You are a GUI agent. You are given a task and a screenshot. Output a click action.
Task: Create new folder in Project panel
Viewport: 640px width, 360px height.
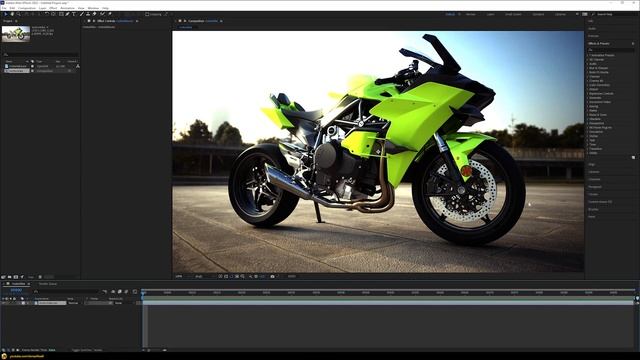(10, 277)
